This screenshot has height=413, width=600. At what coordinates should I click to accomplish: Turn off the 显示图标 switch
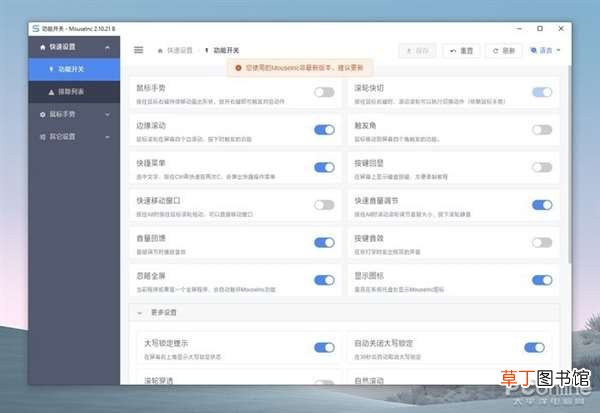[542, 280]
